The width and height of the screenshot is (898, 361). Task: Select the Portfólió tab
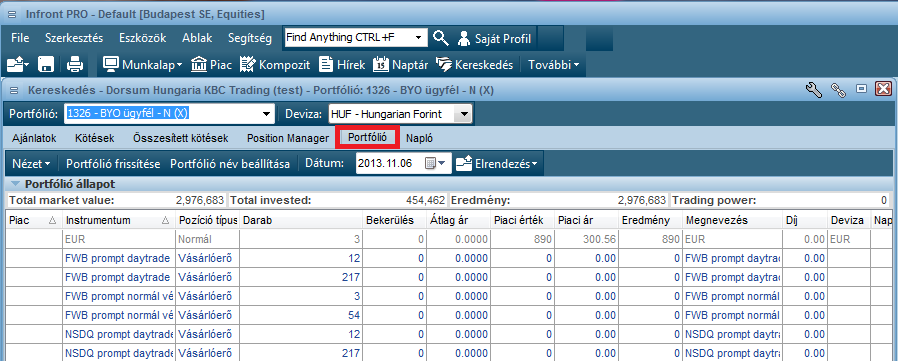click(x=367, y=138)
